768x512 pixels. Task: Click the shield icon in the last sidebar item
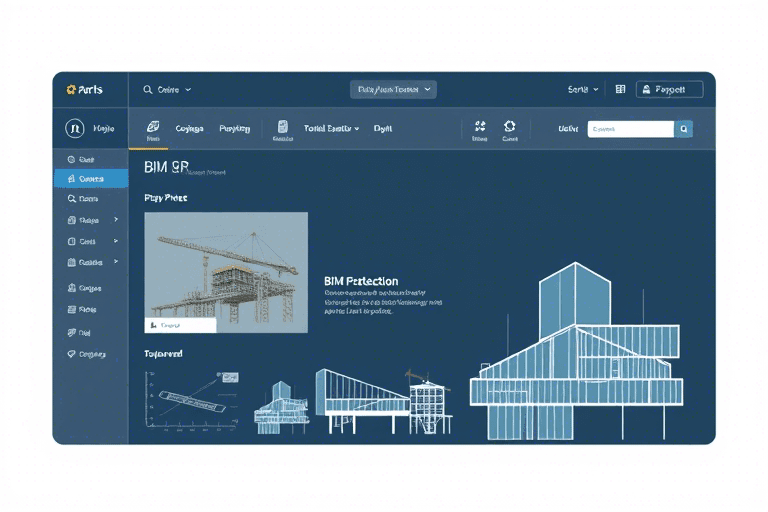tap(71, 354)
